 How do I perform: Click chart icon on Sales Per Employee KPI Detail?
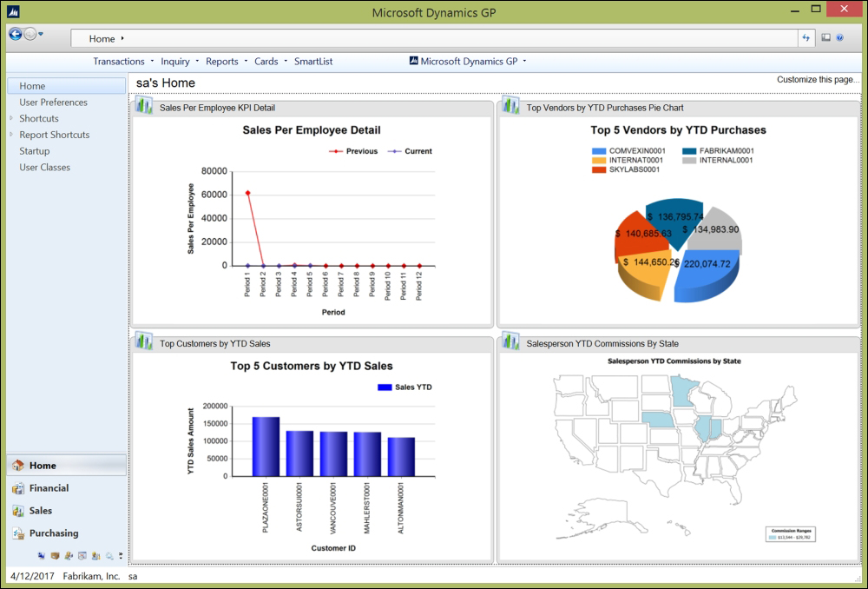(144, 105)
